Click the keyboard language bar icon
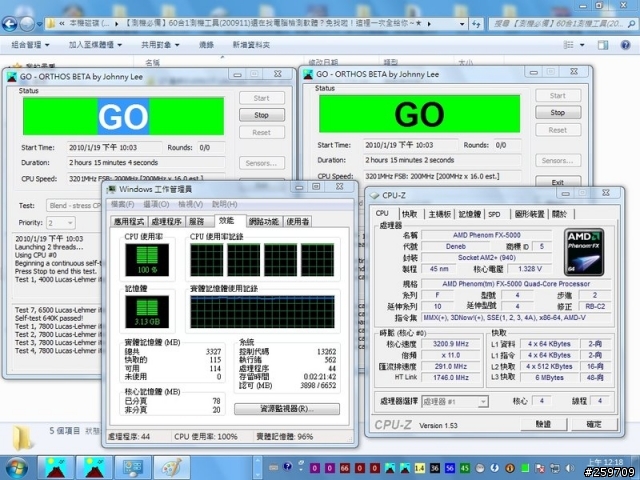The width and height of the screenshot is (640, 480). point(274,467)
